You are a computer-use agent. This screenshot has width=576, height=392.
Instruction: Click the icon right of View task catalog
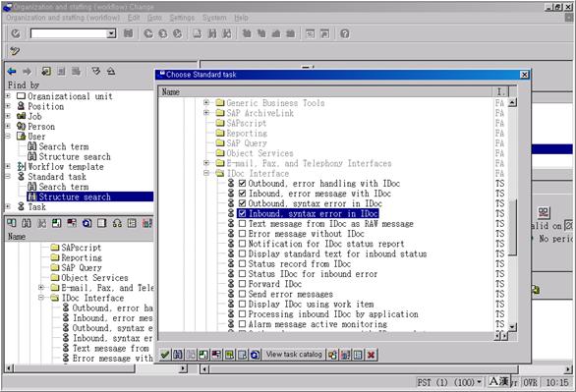click(x=332, y=355)
